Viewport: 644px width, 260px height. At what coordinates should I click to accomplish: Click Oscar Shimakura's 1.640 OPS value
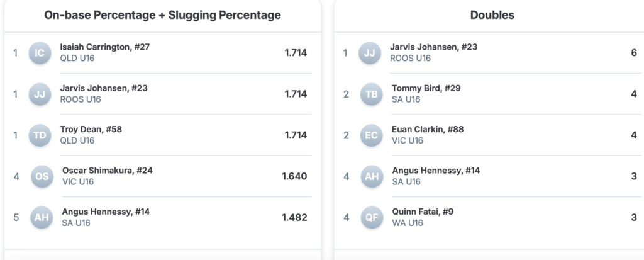click(x=294, y=176)
